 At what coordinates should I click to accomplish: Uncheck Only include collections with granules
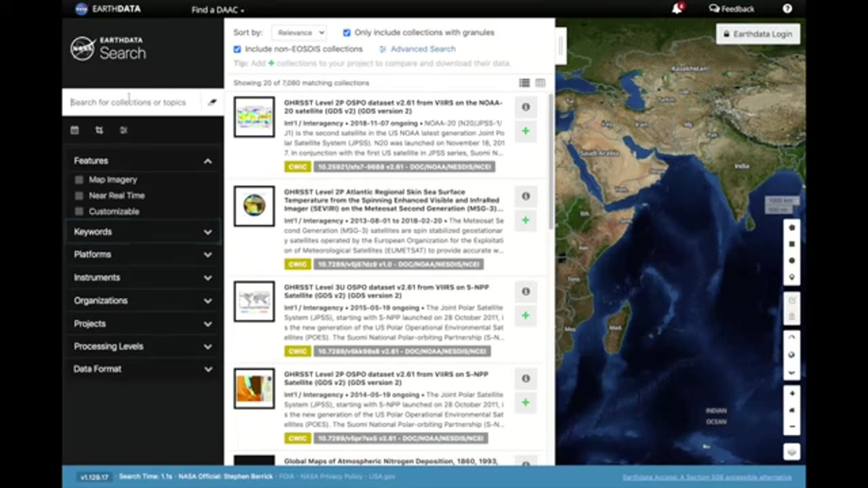coord(347,33)
